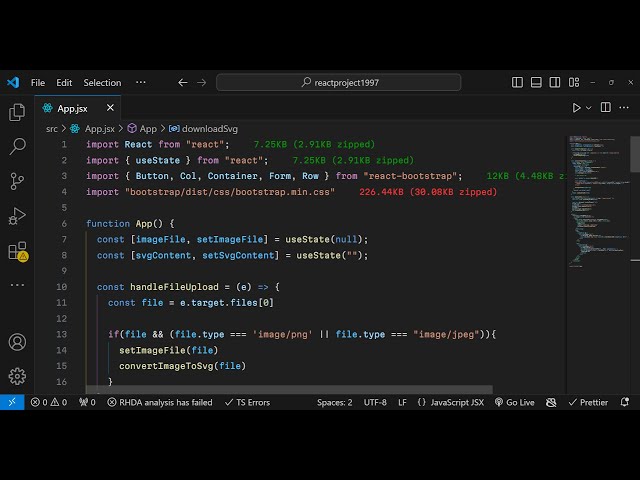Screen dimensions: 640x480
Task: Click the remote window status bar icon
Action: click(x=11, y=402)
